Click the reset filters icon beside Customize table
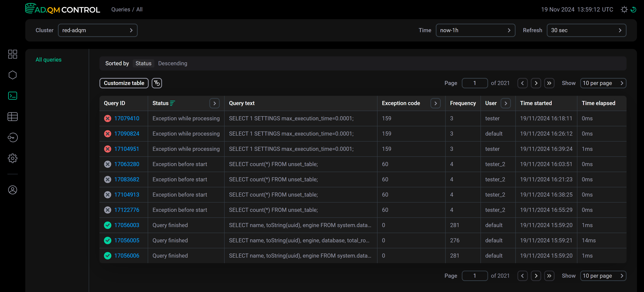Image resolution: width=644 pixels, height=292 pixels. tap(157, 83)
